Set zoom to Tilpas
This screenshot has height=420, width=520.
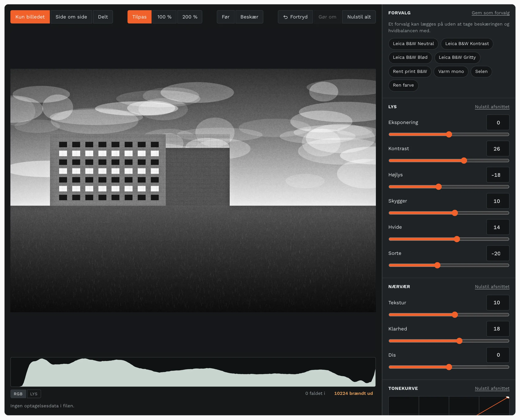139,17
